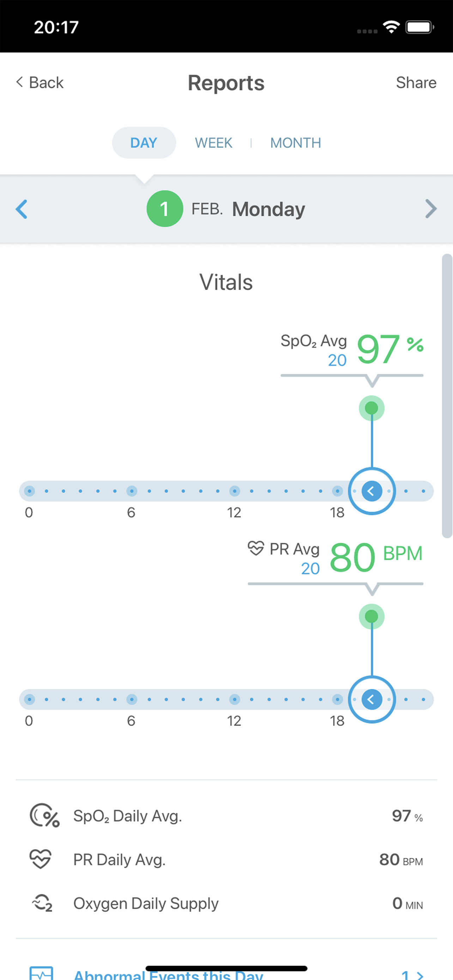Select hour 12 marker on PR timeline
Image resolution: width=453 pixels, height=980 pixels.
[x=235, y=699]
